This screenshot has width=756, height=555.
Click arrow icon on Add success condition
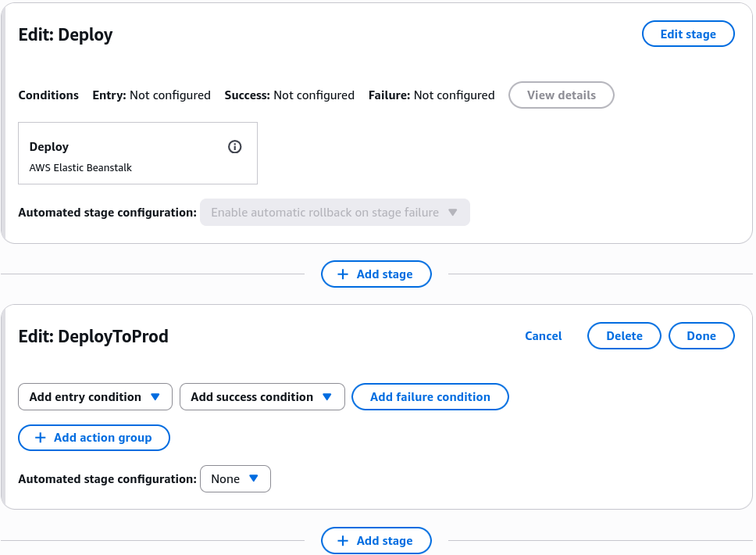pyautogui.click(x=327, y=396)
